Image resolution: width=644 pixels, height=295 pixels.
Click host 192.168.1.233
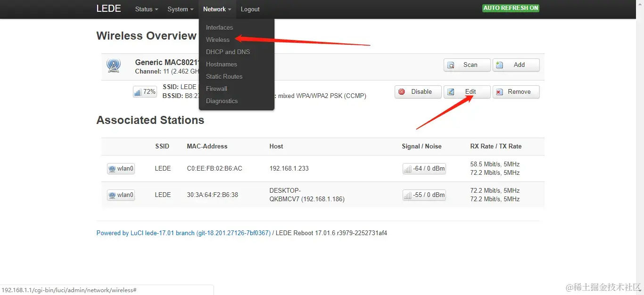(289, 169)
